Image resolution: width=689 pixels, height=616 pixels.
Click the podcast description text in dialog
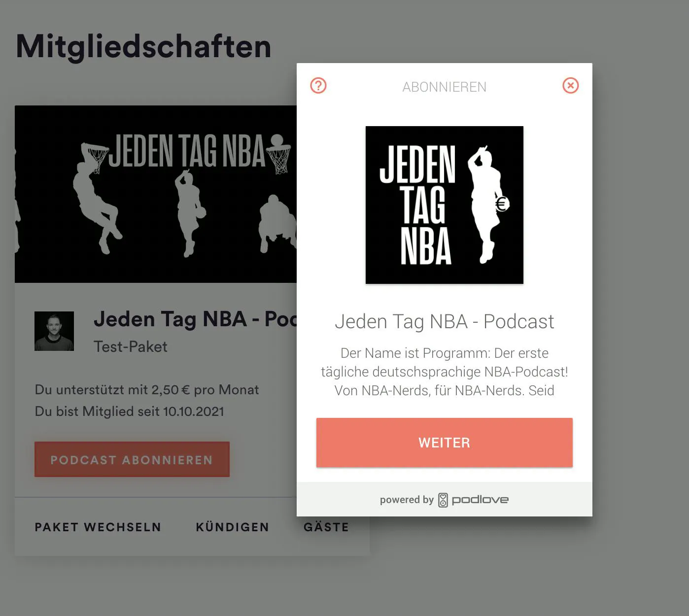pos(445,372)
